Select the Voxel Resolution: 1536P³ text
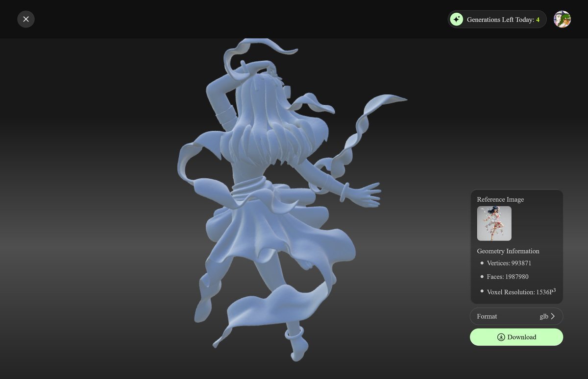This screenshot has height=379, width=588. (x=521, y=291)
